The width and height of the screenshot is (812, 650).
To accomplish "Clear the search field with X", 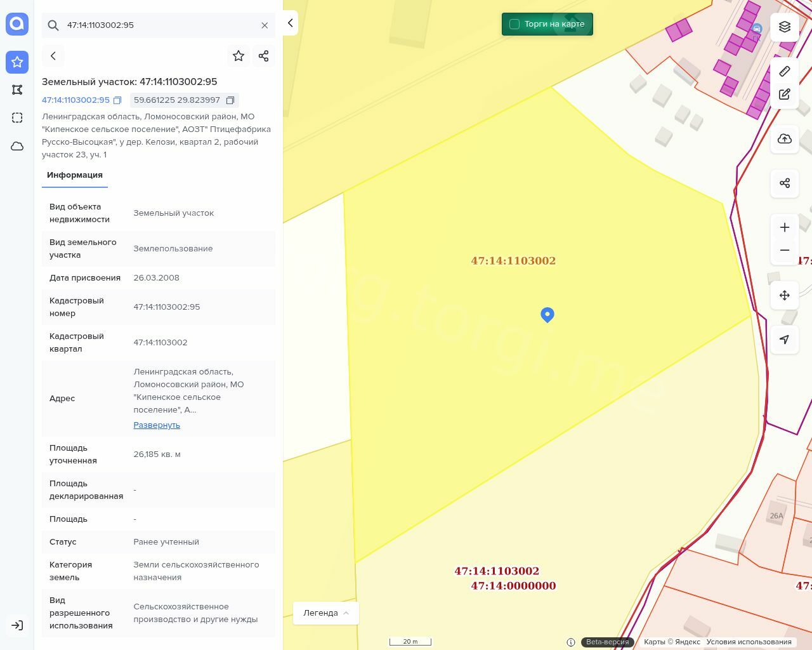I will pyautogui.click(x=265, y=25).
